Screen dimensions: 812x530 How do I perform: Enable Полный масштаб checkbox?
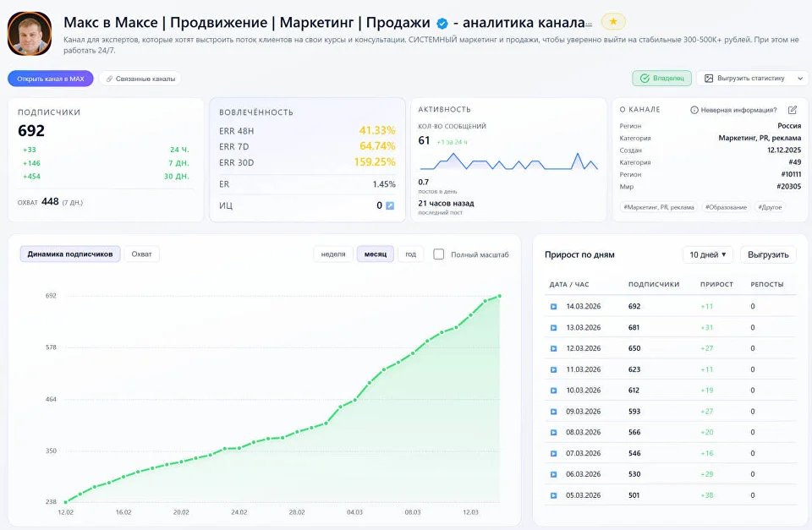coord(439,254)
